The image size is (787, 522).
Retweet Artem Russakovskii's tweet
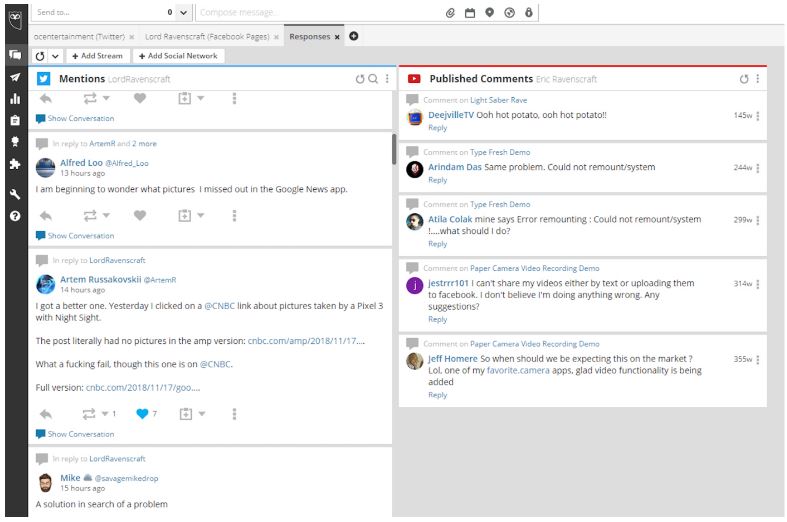pos(89,414)
